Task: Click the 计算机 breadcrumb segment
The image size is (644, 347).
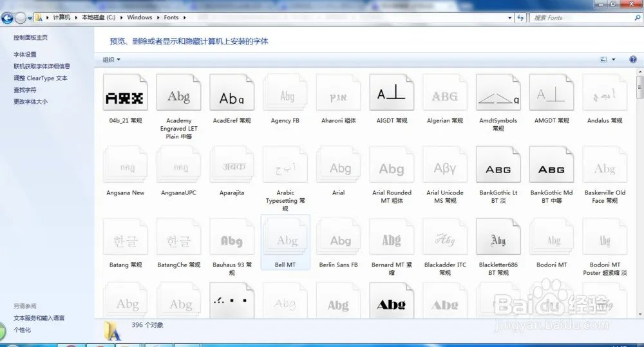Action: pos(62,17)
